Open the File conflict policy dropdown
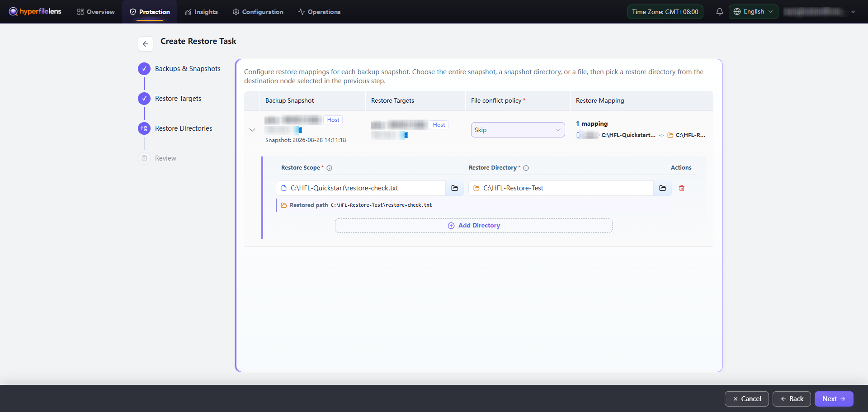The width and height of the screenshot is (868, 412). tap(518, 130)
